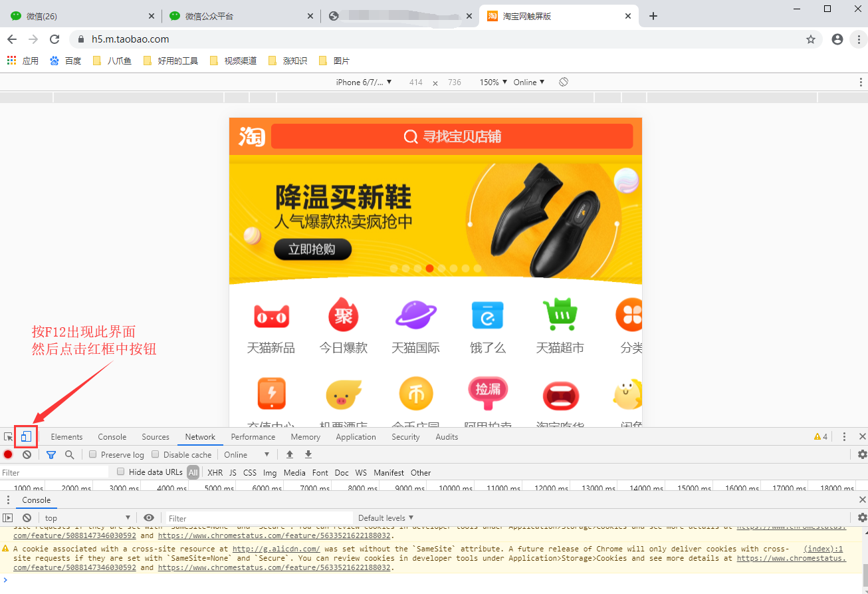Follow the http://g.alicdn.com/ console link
The height and width of the screenshot is (594, 868).
[276, 549]
